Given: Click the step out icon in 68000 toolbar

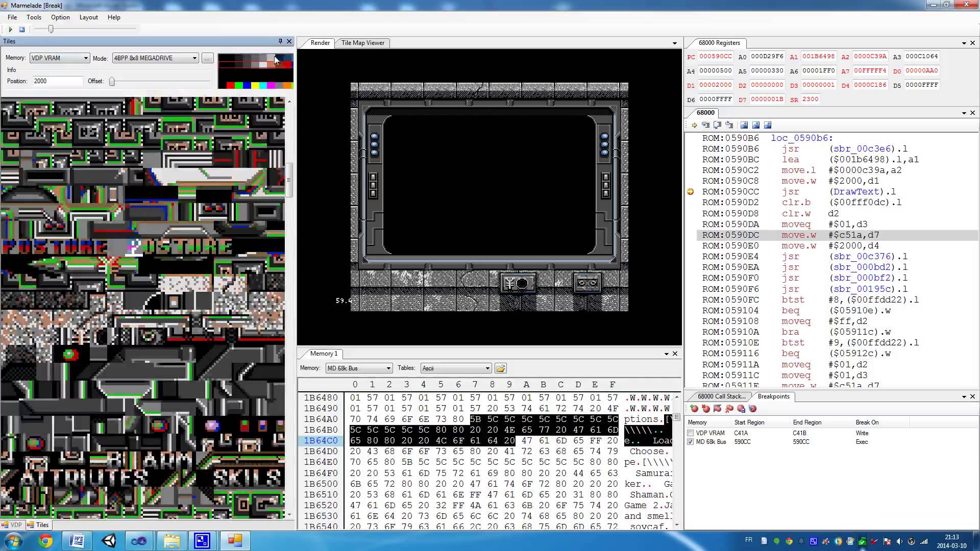Looking at the screenshot, I should (x=729, y=125).
